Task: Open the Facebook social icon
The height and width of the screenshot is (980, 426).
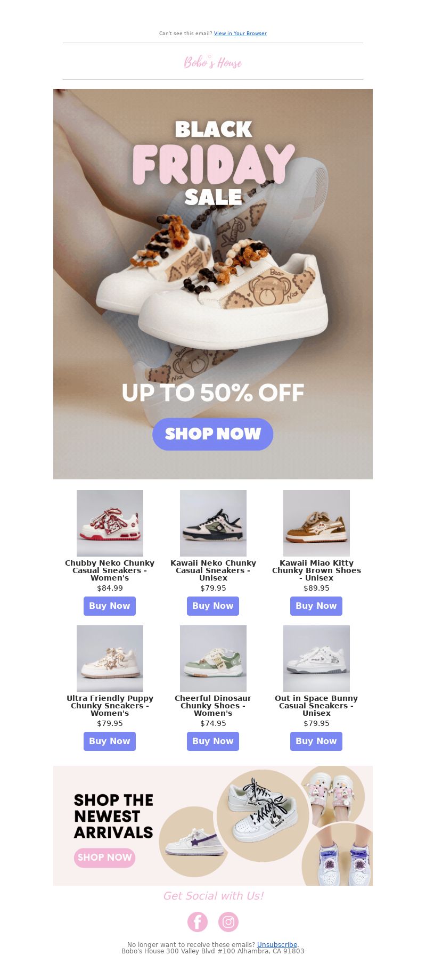Action: pos(198,922)
